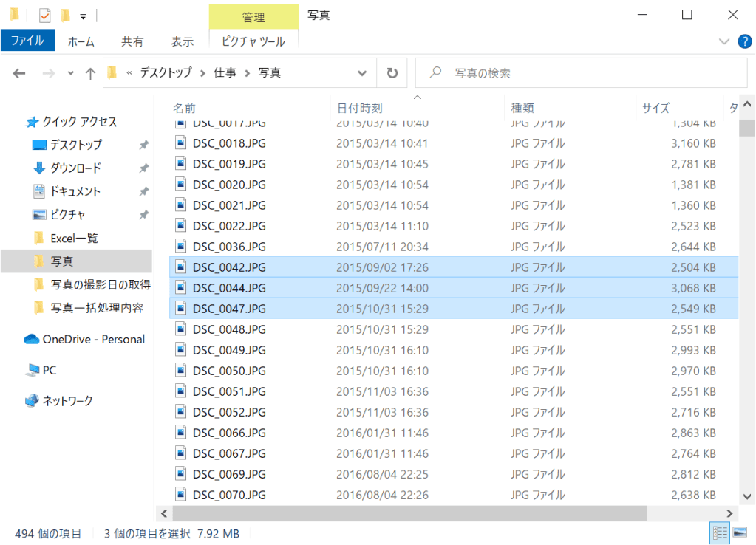Select the PC item in navigation pane

pos(49,370)
